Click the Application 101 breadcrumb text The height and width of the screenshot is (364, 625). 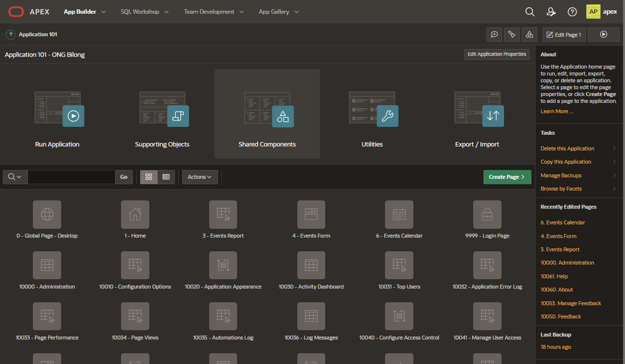click(38, 35)
